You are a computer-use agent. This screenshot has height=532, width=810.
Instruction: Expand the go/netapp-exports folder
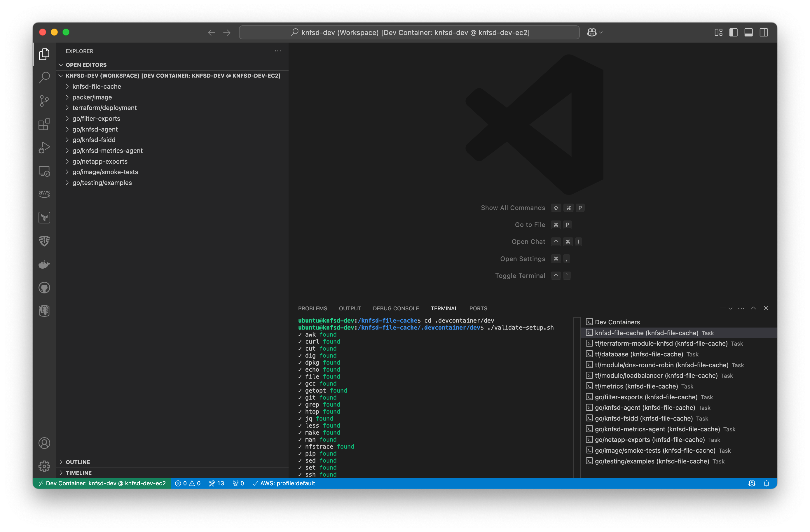tap(172, 162)
